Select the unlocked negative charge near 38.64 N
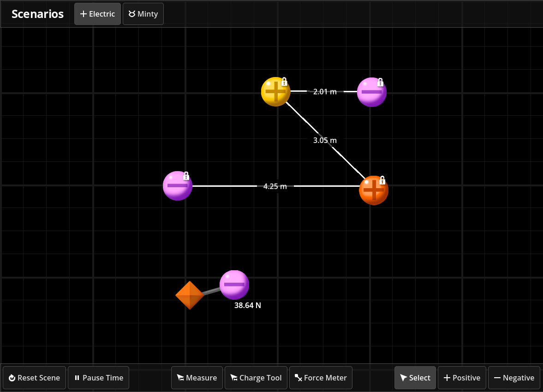Image resolution: width=543 pixels, height=392 pixels. point(234,285)
